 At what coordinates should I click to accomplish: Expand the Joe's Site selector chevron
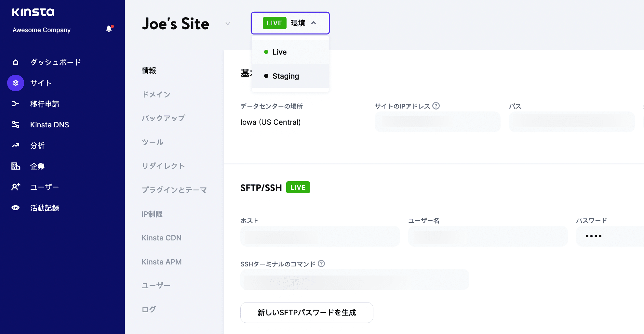227,23
